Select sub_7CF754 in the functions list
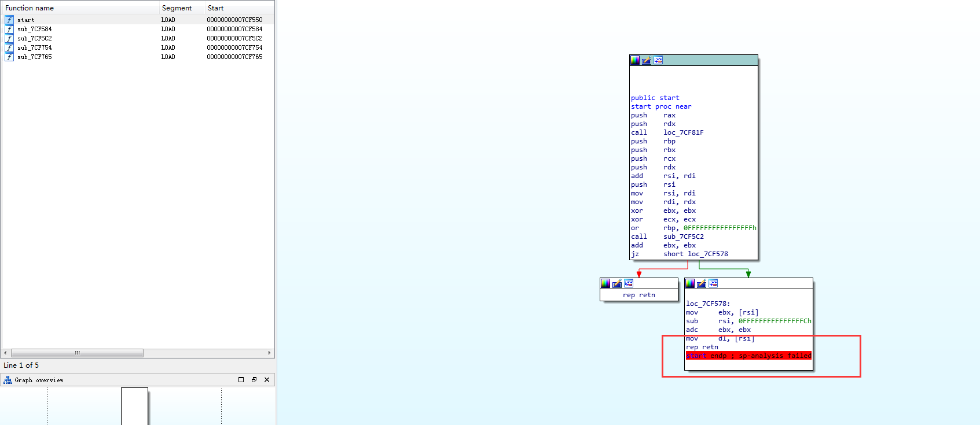This screenshot has height=425, width=980. 138,47
